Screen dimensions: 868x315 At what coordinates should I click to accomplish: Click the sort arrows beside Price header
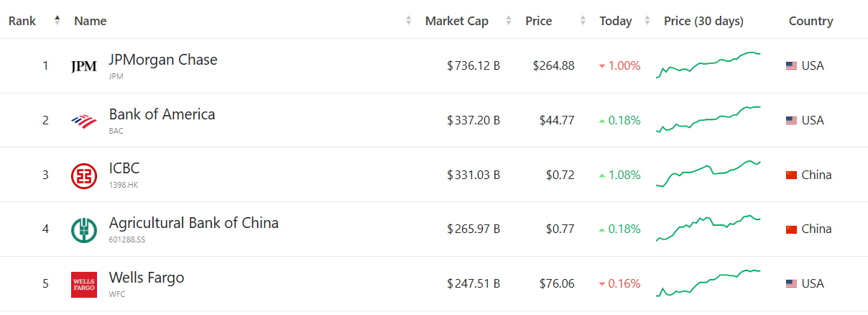(583, 21)
